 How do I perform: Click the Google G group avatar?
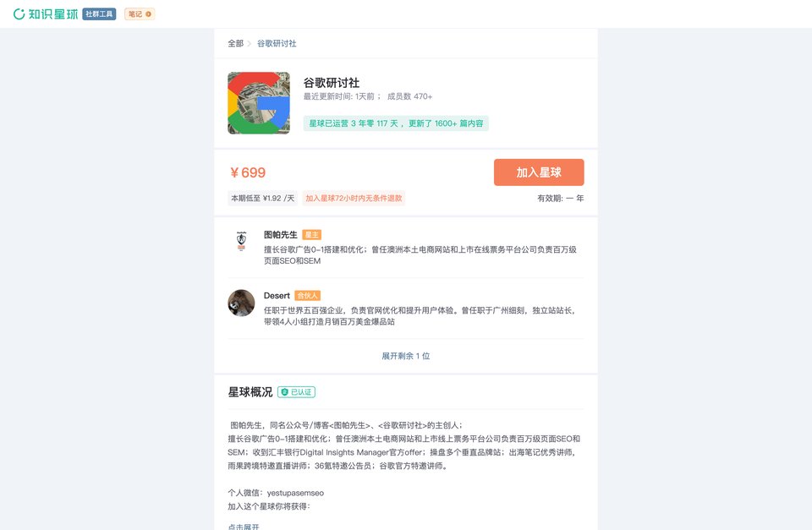(x=259, y=103)
